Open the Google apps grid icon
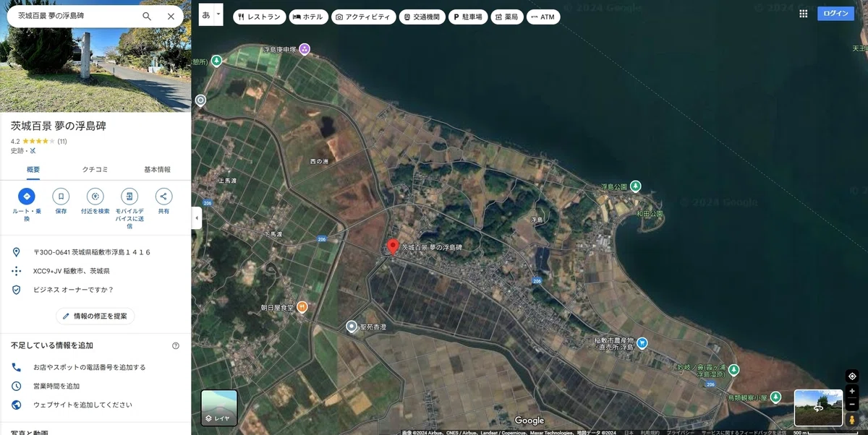The image size is (868, 435). (803, 14)
